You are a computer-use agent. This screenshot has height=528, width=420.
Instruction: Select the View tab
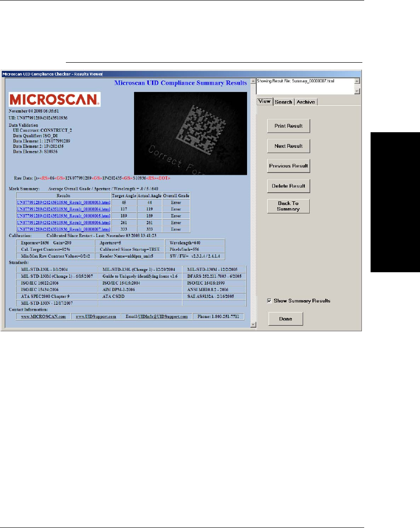(x=265, y=102)
